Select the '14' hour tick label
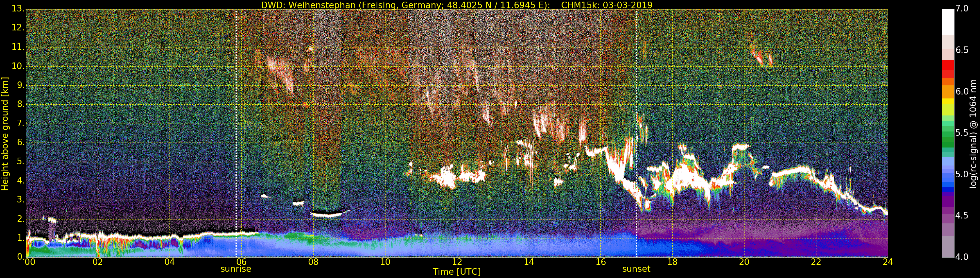Image resolution: width=980 pixels, height=278 pixels. point(529,262)
